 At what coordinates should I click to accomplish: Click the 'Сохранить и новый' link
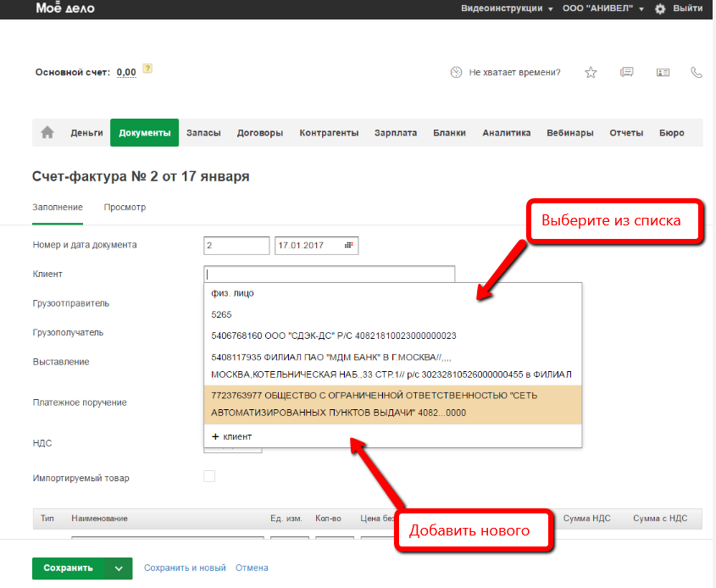click(185, 569)
